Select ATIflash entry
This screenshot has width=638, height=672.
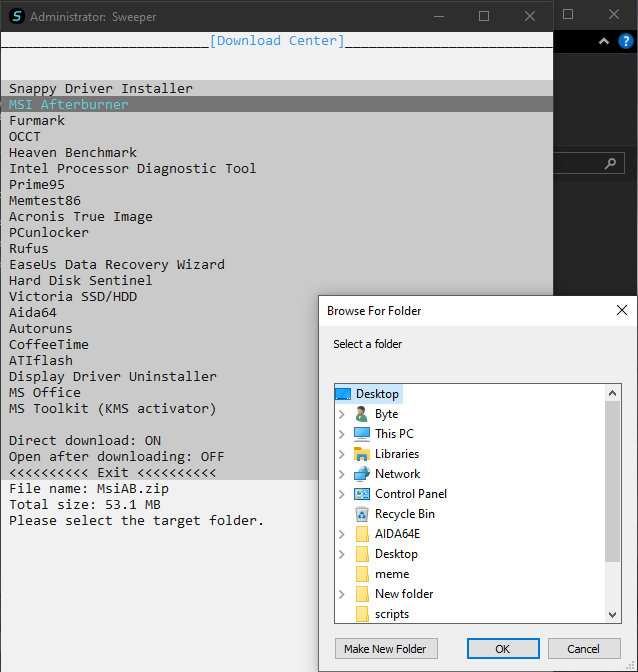(41, 360)
